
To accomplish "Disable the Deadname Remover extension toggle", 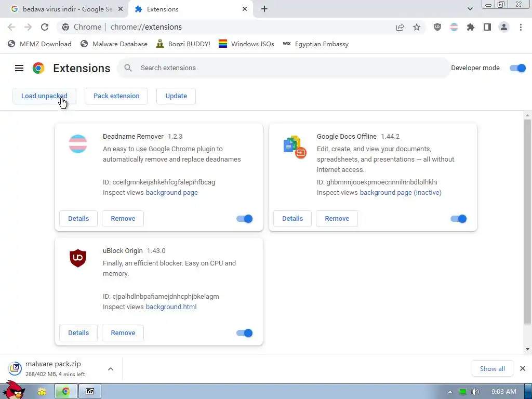I will 245,219.
